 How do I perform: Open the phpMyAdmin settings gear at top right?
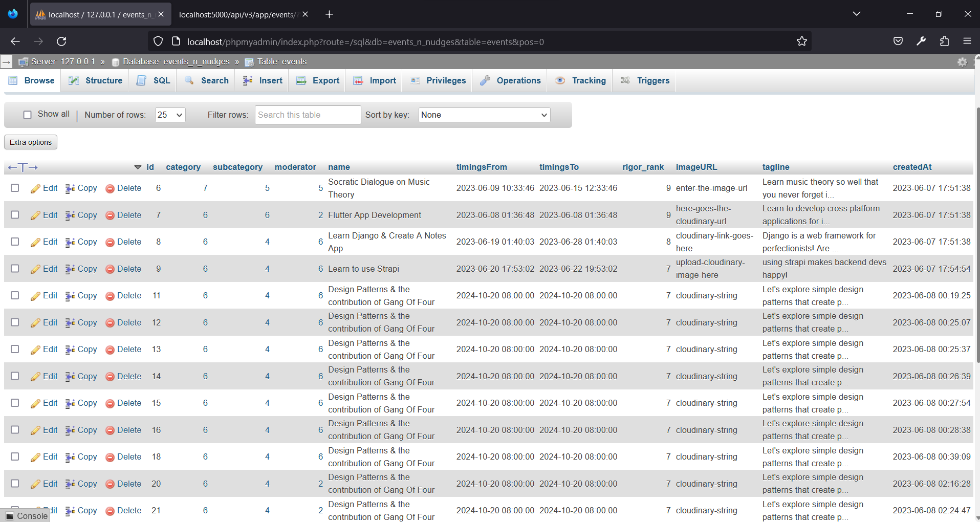(x=963, y=61)
